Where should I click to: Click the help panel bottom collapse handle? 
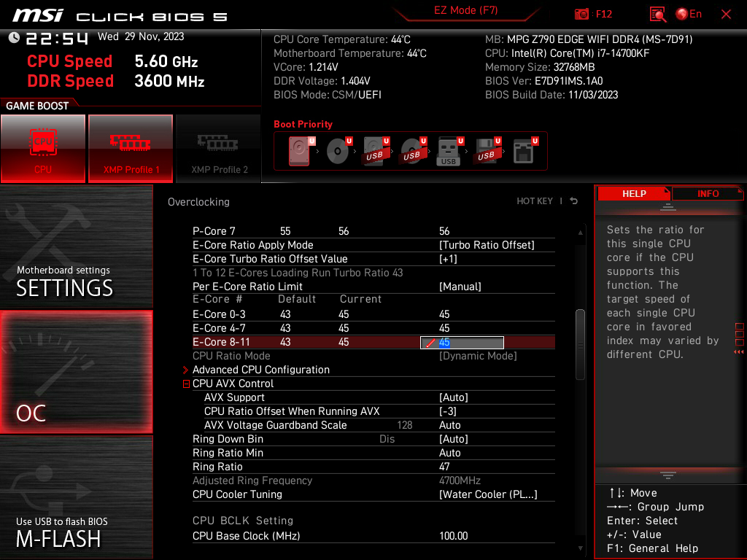[x=668, y=475]
